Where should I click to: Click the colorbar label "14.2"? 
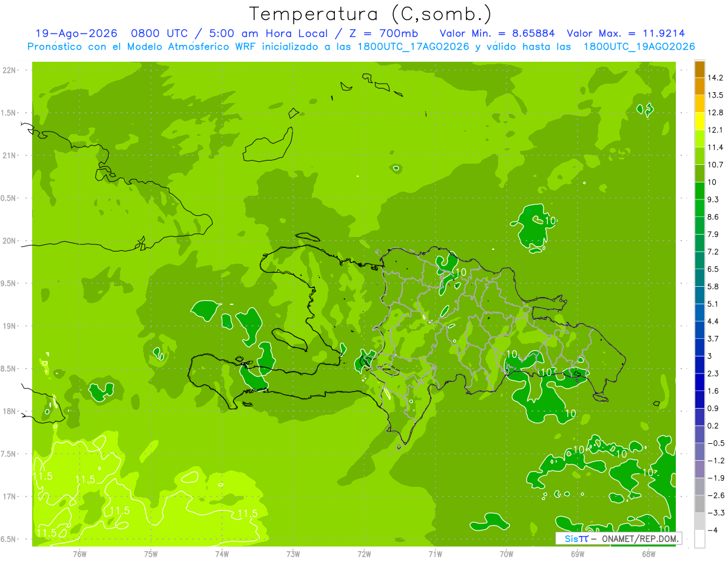[716, 78]
